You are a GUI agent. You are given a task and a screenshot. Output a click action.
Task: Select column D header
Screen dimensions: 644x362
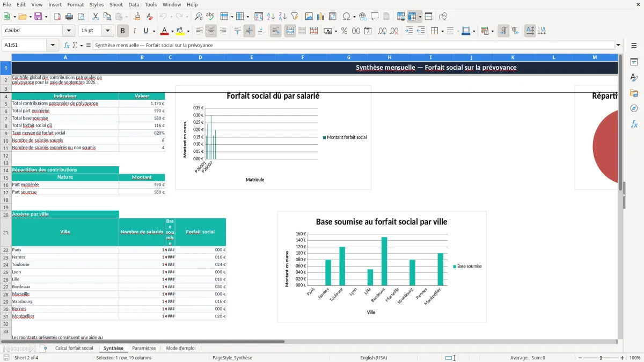tap(200, 57)
